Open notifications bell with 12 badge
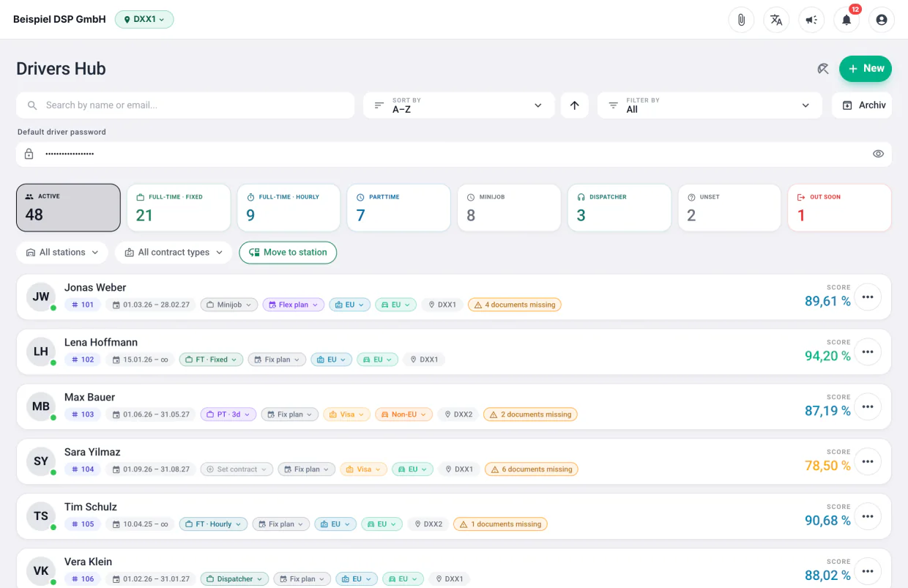This screenshot has height=588, width=908. point(846,20)
